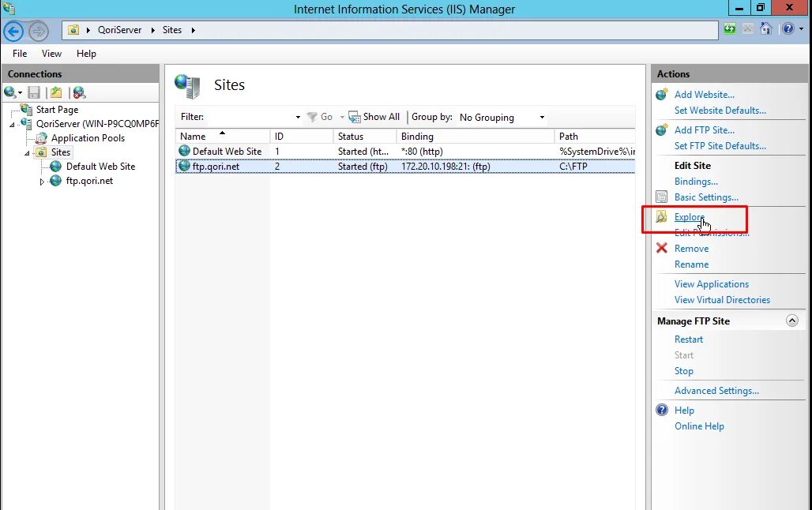Open the create connection dropdown arrow
This screenshot has height=510, width=812.
(x=21, y=93)
